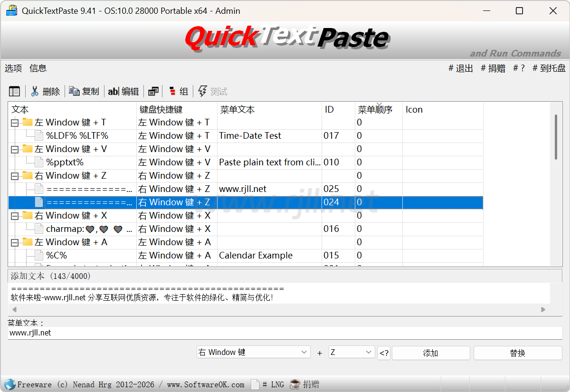The height and width of the screenshot is (392, 570).
Task: Click the 添加 add button
Action: pyautogui.click(x=430, y=353)
